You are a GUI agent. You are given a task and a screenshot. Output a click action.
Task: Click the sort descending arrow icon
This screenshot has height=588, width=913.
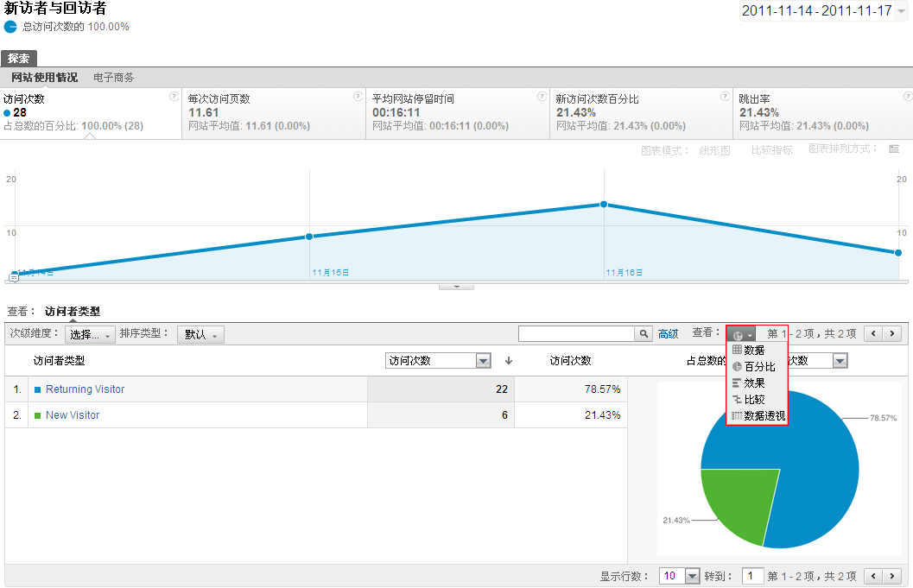coord(508,361)
